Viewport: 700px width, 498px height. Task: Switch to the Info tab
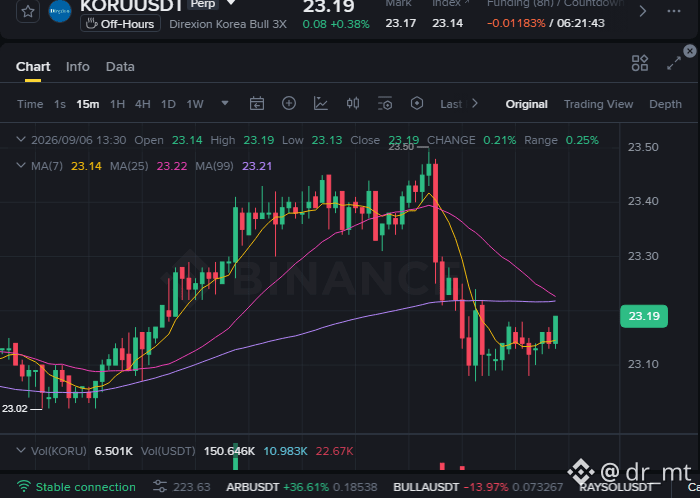[78, 66]
